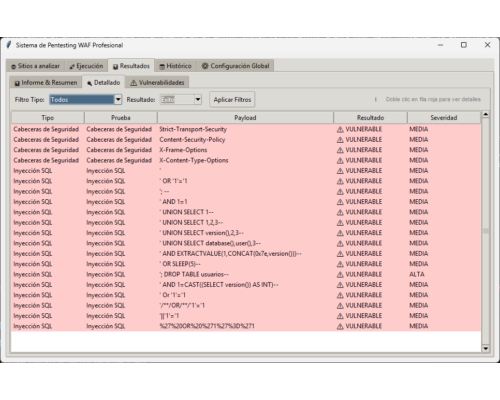Click the scrollbar up arrow

[x=486, y=114]
